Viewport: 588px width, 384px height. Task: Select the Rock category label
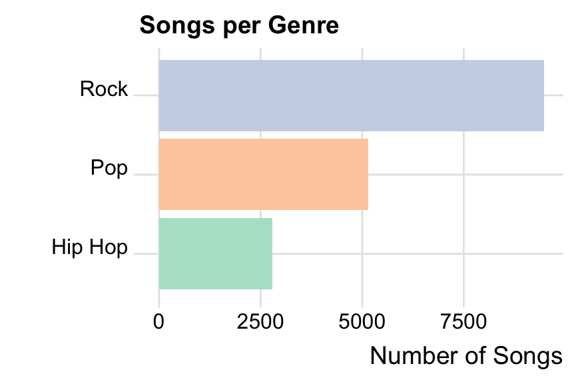[x=103, y=89]
